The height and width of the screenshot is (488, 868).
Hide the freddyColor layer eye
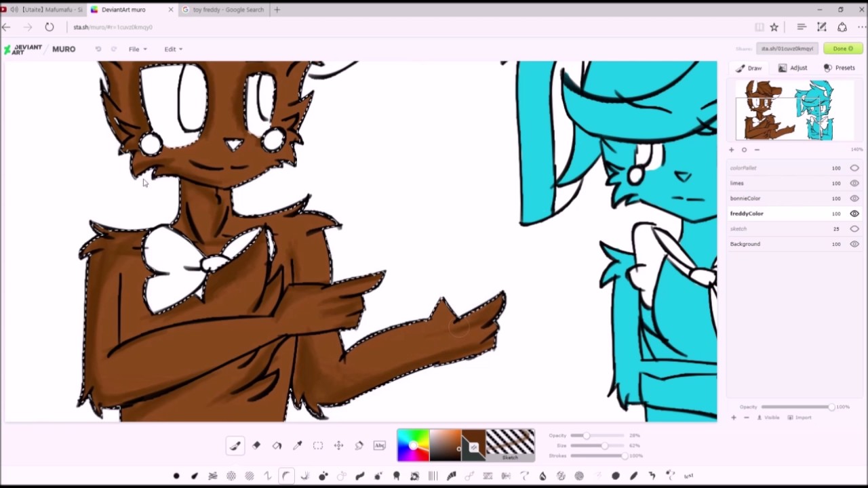854,213
